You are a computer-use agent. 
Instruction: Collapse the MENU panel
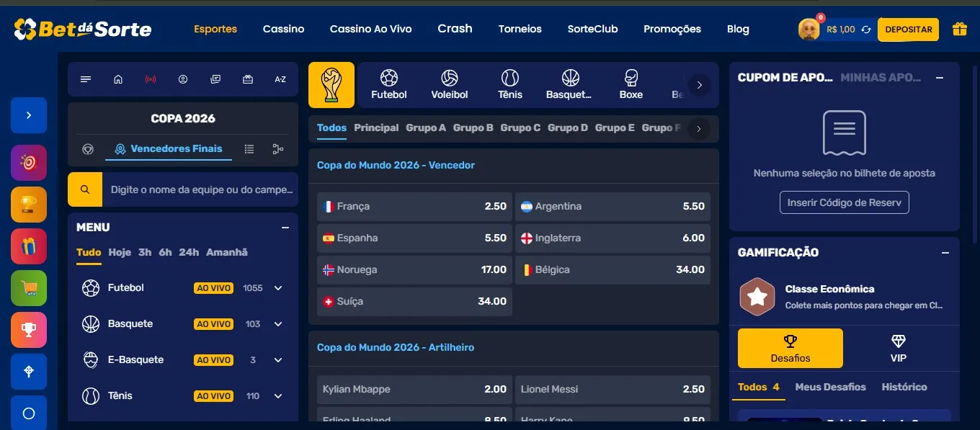(x=285, y=228)
